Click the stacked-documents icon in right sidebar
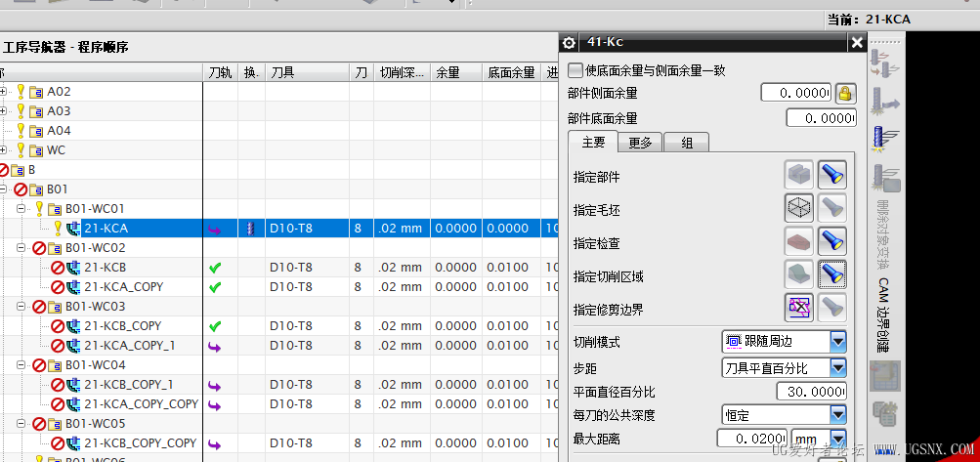The width and height of the screenshot is (980, 462). (885, 414)
